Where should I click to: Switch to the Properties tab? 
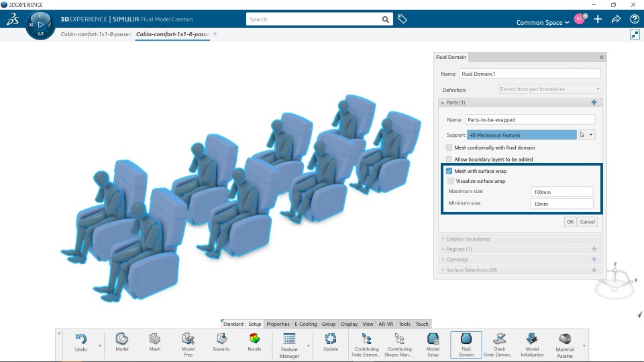tap(278, 324)
